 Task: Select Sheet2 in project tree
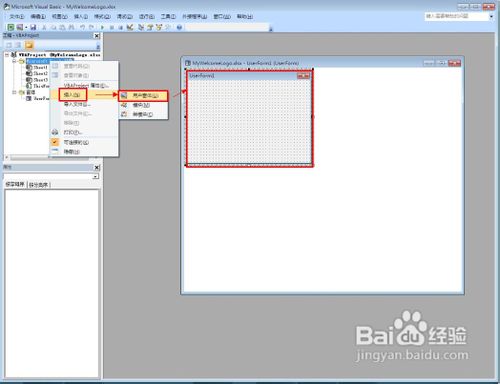click(37, 73)
